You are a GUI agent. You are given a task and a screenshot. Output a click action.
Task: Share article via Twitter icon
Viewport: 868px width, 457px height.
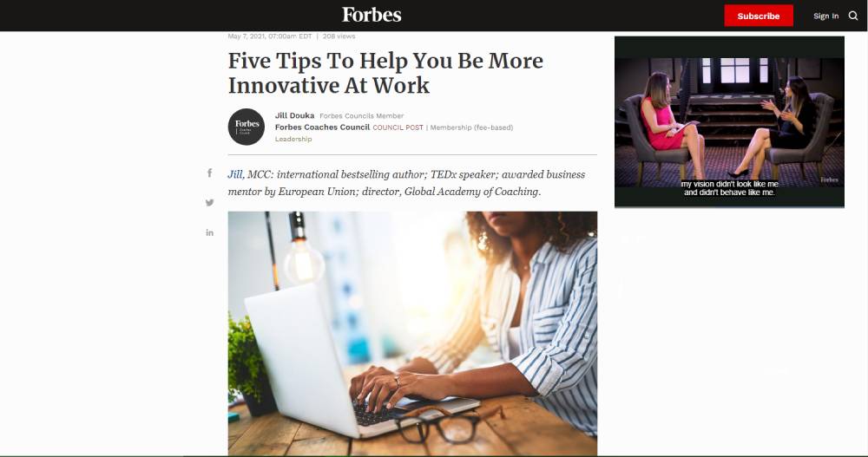(210, 203)
